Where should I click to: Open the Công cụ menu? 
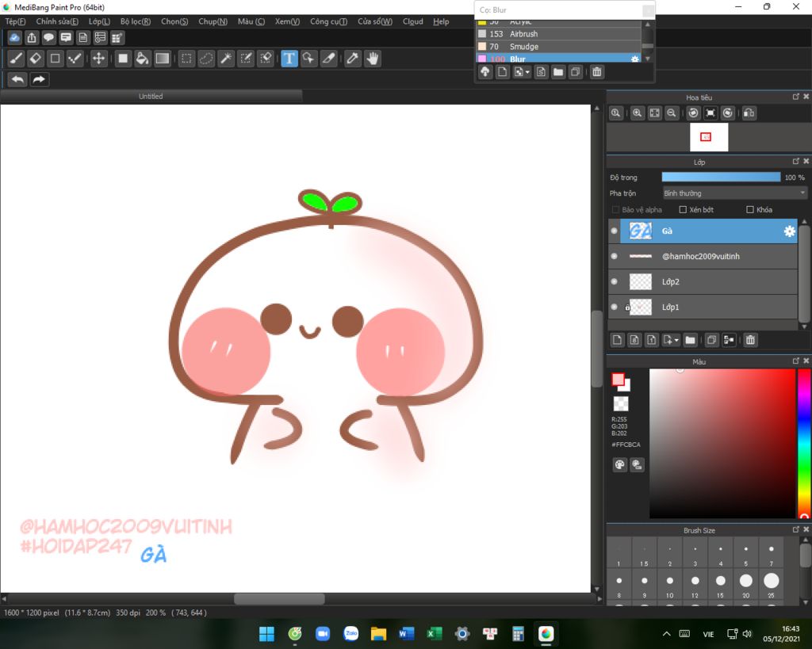pos(329,21)
